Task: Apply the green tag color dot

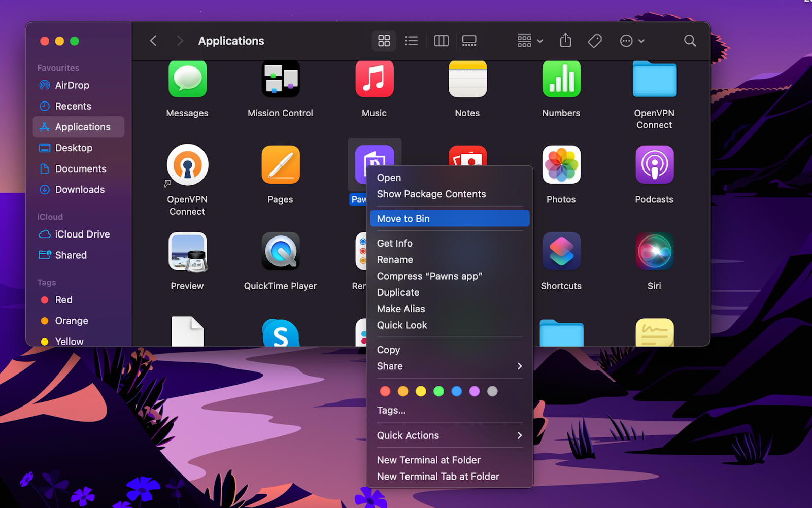Action: pyautogui.click(x=439, y=391)
